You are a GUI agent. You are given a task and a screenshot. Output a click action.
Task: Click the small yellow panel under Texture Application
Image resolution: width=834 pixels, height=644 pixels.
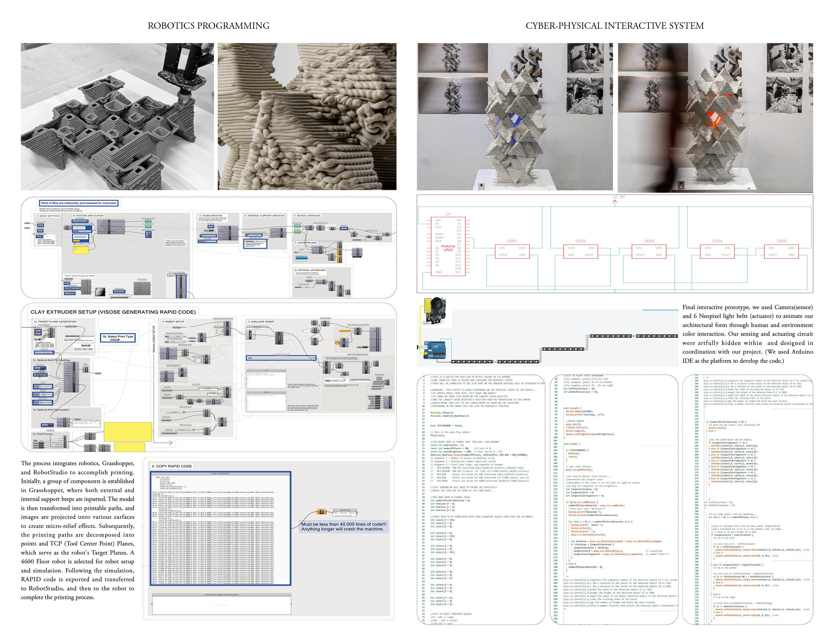(x=81, y=250)
